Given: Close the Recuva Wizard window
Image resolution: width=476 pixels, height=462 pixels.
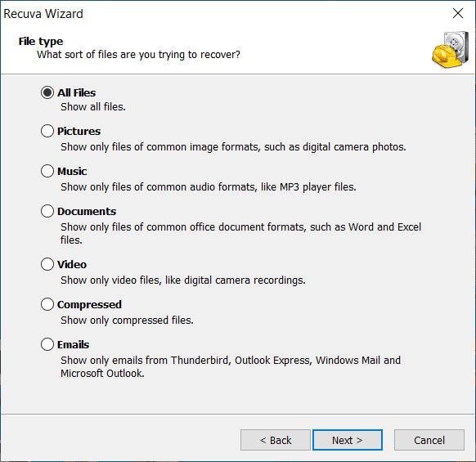Looking at the screenshot, I should pyautogui.click(x=457, y=13).
